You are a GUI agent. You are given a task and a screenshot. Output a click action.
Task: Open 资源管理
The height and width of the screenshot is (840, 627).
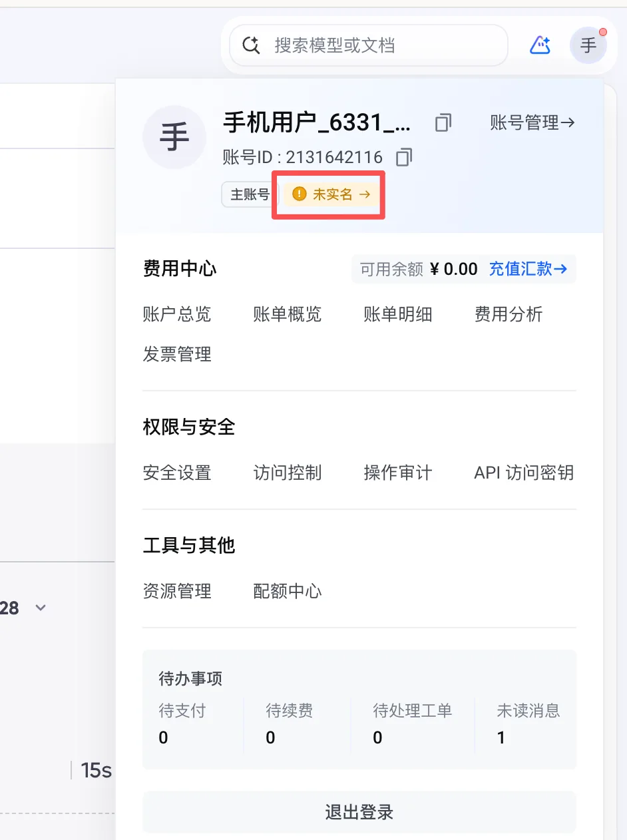[177, 591]
